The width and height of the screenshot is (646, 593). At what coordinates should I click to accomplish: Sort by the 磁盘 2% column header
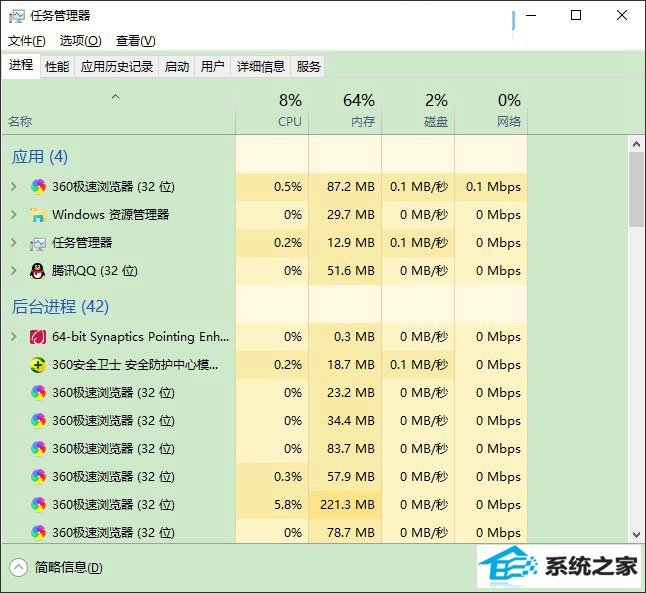[x=418, y=109]
